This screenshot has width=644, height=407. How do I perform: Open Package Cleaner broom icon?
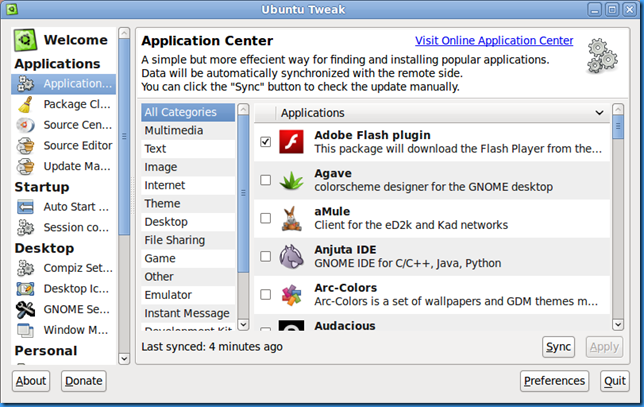pyautogui.click(x=25, y=104)
